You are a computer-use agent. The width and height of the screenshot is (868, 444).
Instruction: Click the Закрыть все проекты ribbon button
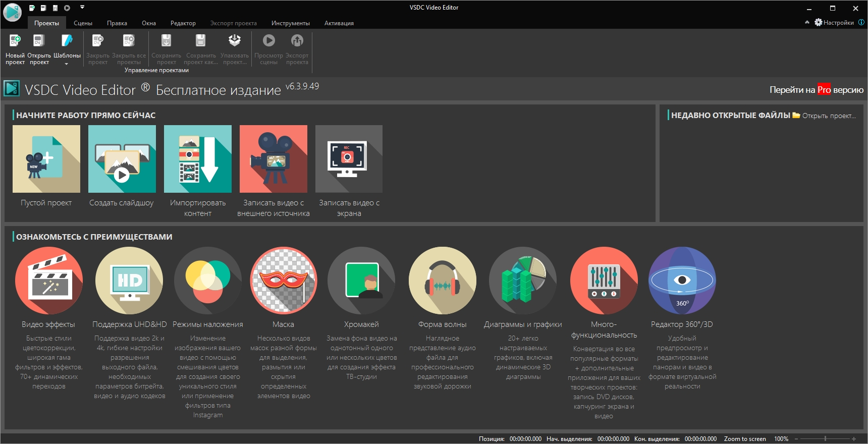point(129,49)
